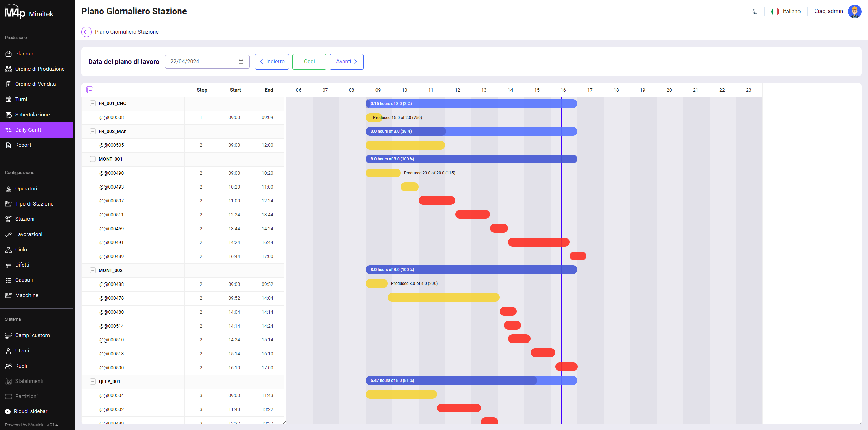The height and width of the screenshot is (430, 868).
Task: Toggle dark mode moon icon
Action: pos(755,12)
